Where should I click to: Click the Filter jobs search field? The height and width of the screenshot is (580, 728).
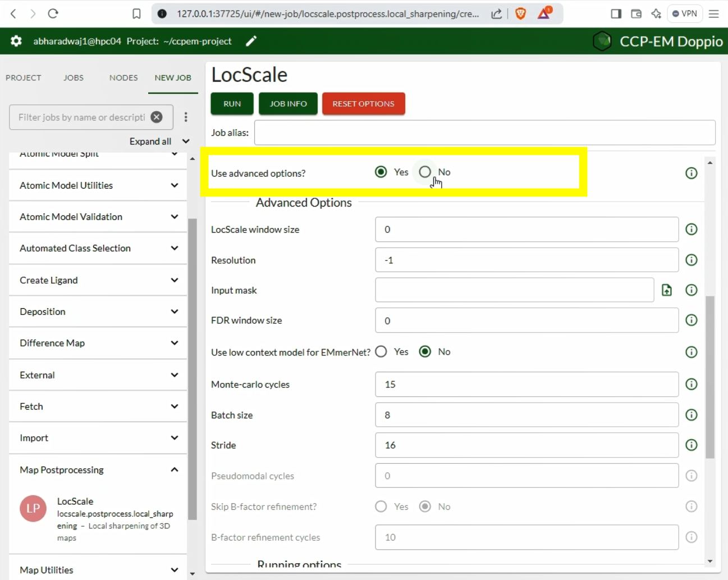tap(81, 117)
